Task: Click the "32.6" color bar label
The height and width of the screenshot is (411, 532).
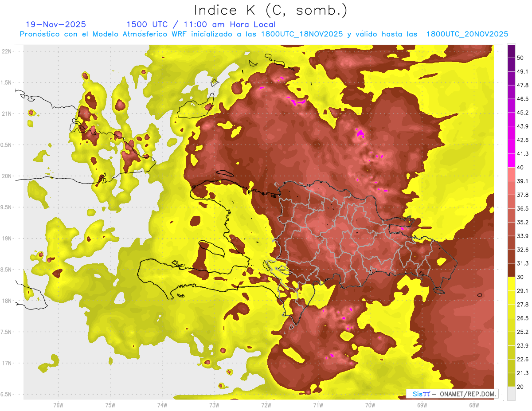Action: [522, 250]
